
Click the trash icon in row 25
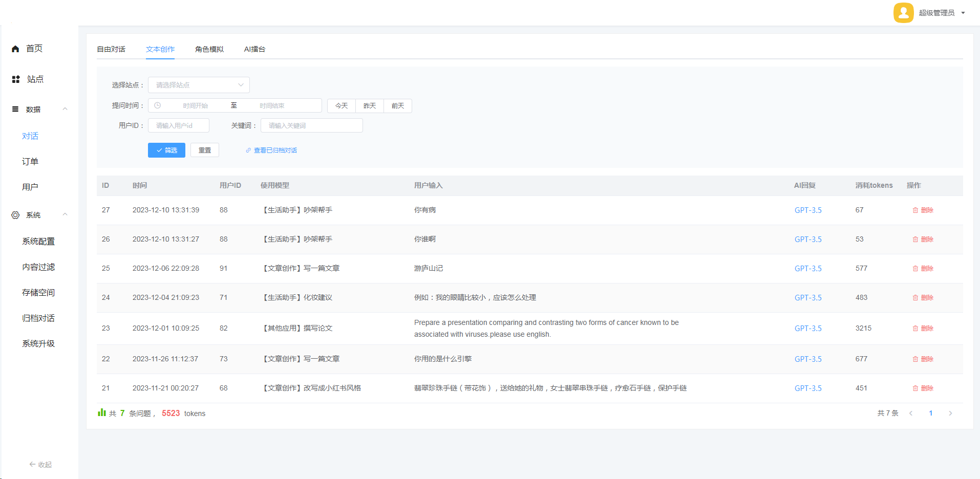(x=915, y=269)
